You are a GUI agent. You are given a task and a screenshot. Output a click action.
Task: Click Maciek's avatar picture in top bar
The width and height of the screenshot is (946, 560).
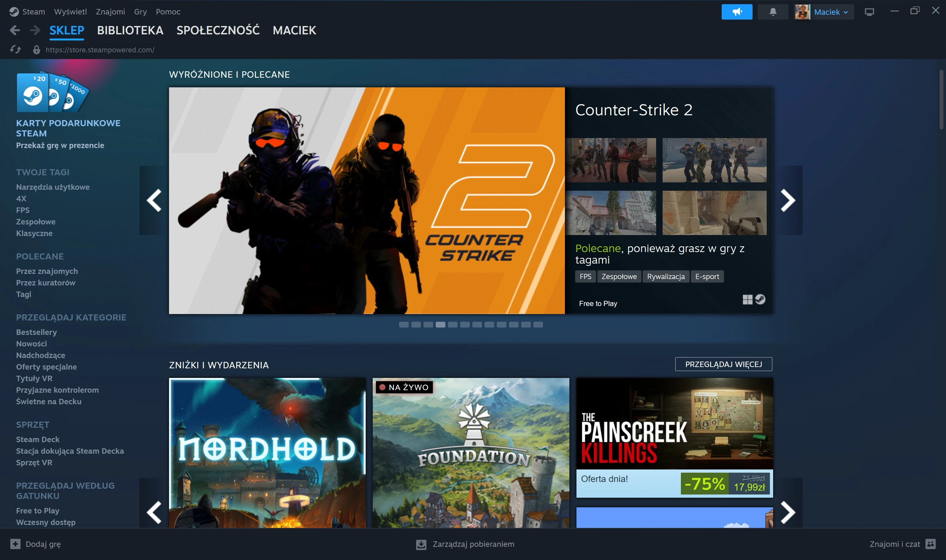[x=802, y=12]
